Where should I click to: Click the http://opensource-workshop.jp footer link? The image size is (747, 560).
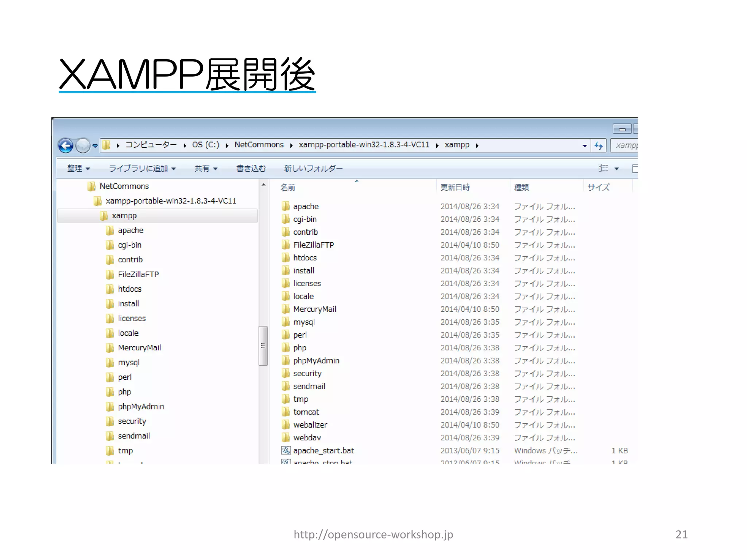tap(373, 534)
